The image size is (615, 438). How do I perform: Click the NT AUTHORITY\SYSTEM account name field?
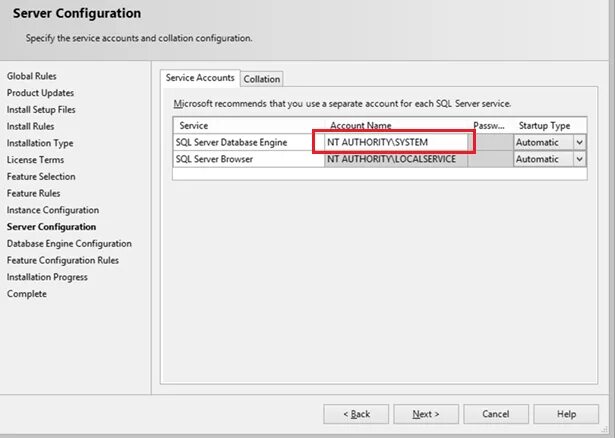coord(396,142)
